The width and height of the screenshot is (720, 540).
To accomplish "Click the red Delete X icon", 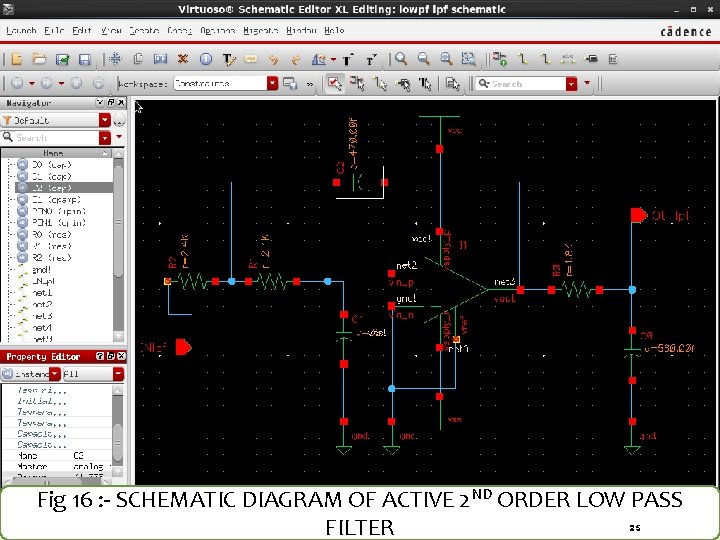I will (183, 59).
